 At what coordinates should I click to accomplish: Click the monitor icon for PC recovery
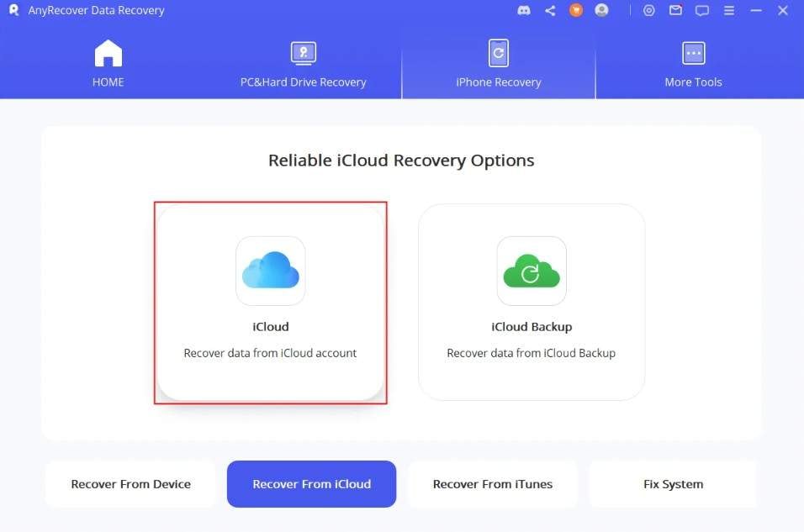[x=303, y=53]
